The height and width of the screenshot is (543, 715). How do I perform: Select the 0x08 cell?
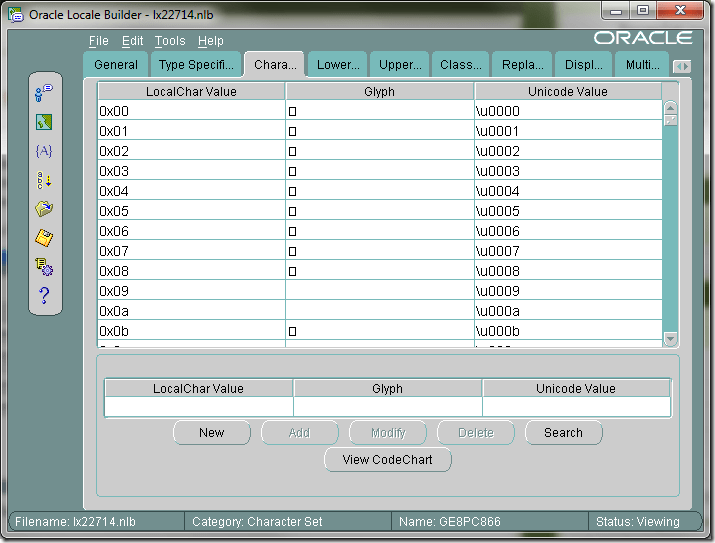coord(192,271)
